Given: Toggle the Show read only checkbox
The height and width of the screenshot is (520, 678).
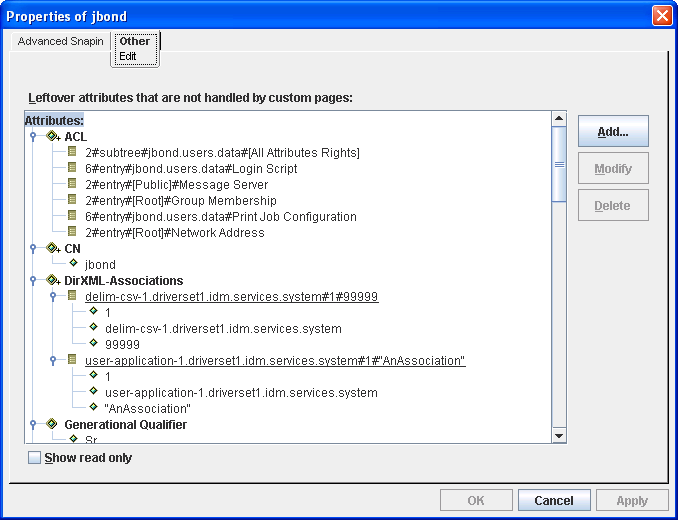Looking at the screenshot, I should pos(34,457).
